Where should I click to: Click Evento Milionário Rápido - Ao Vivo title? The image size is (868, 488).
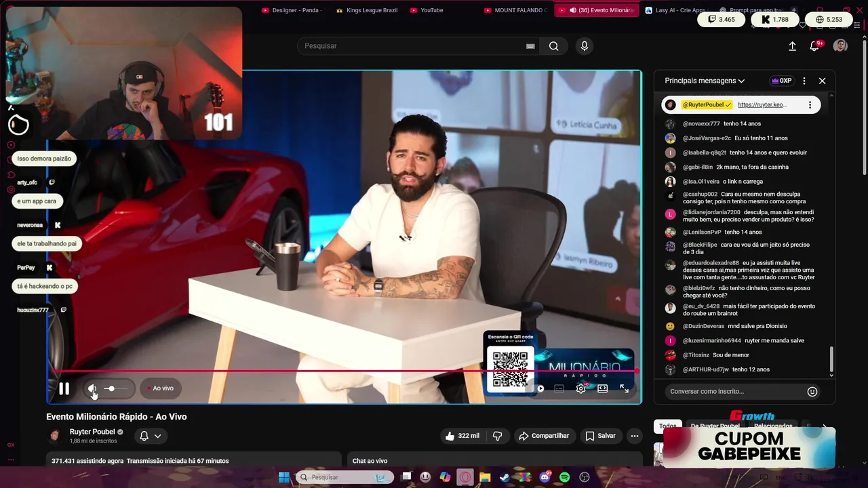117,417
